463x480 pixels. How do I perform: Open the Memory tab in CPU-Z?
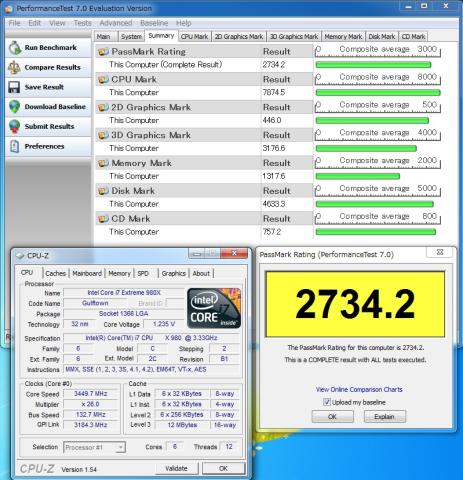(119, 273)
